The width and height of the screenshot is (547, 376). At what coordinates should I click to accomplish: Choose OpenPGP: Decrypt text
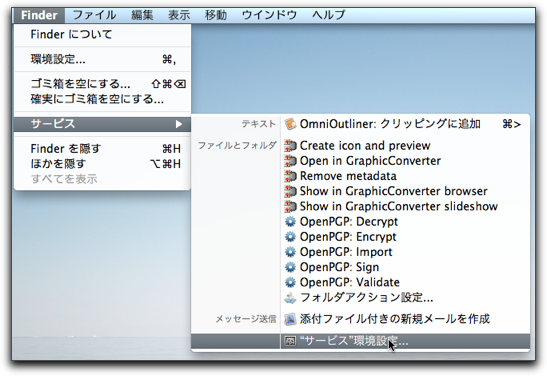[349, 222]
